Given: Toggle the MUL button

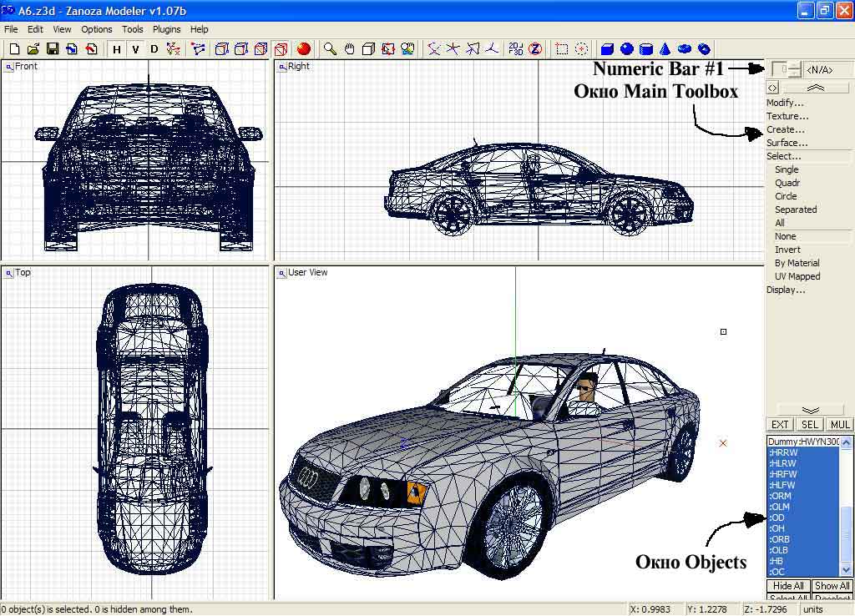Looking at the screenshot, I should point(840,425).
